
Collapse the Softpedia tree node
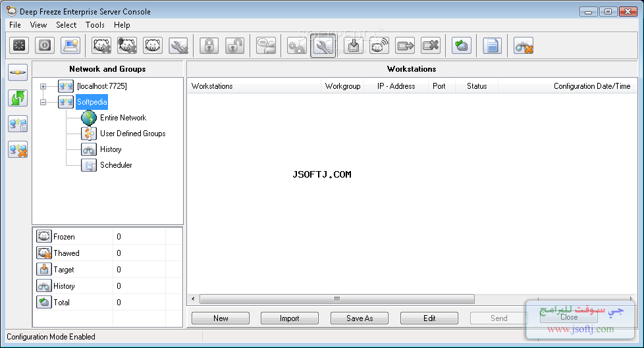pyautogui.click(x=43, y=102)
